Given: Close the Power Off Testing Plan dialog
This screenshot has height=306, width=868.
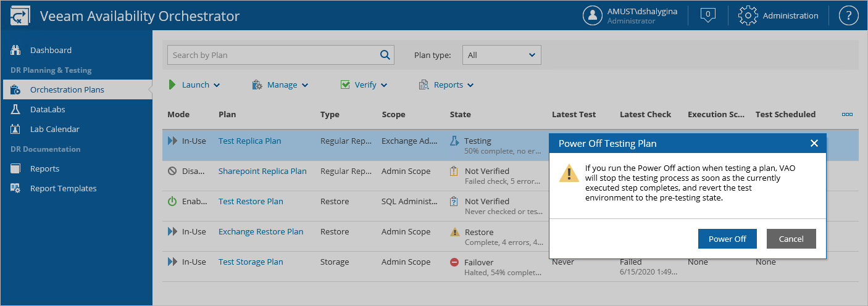Looking at the screenshot, I should [x=814, y=143].
